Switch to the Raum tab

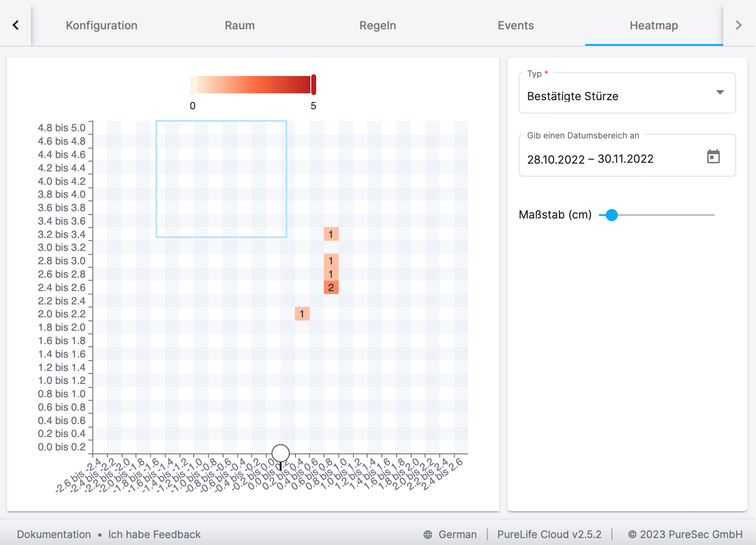pyautogui.click(x=239, y=25)
